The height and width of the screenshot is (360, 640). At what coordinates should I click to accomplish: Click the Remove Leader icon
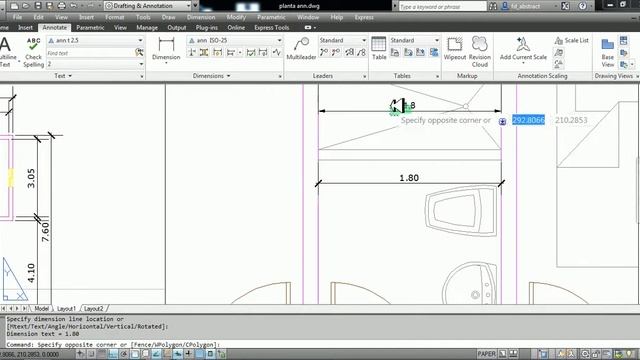[336, 52]
